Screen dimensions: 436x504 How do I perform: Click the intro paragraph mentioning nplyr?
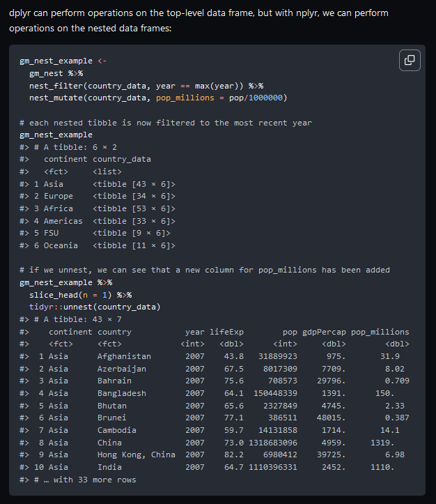(198, 21)
